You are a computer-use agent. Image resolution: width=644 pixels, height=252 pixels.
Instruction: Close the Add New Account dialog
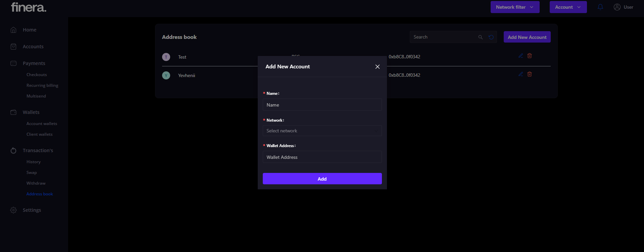coord(378,67)
